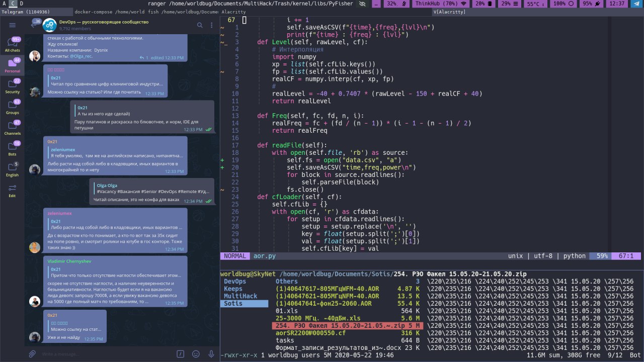
Task: Open the Telegram hamburger main menu
Action: 12,25
